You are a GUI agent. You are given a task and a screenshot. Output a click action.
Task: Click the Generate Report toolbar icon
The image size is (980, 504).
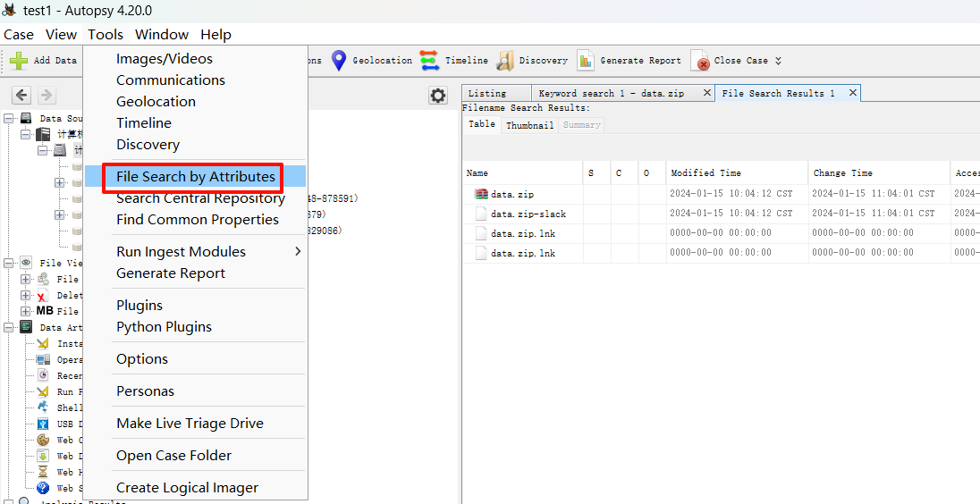586,61
